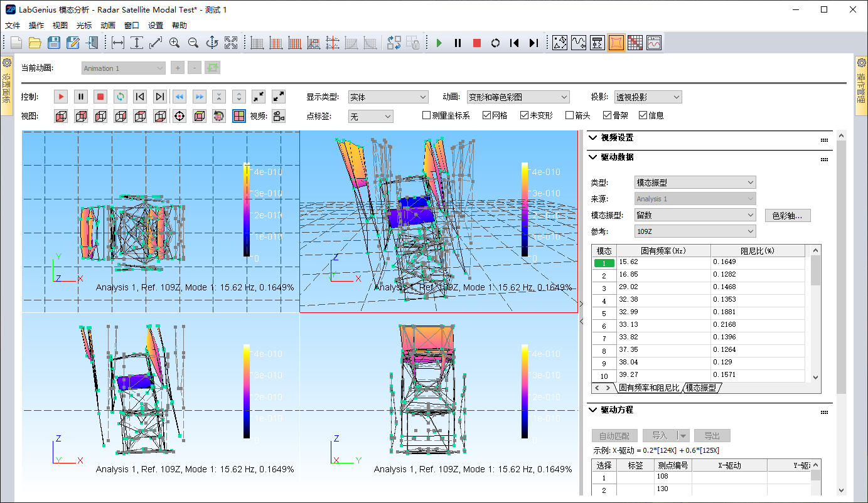Click the green refresh button beside Animation 1
The width and height of the screenshot is (868, 503).
coord(213,68)
